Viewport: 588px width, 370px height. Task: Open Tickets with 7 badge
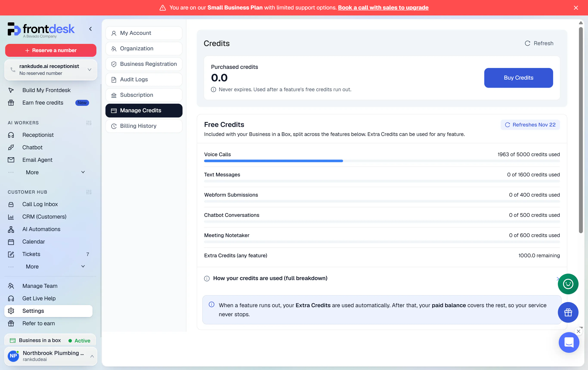click(x=48, y=254)
